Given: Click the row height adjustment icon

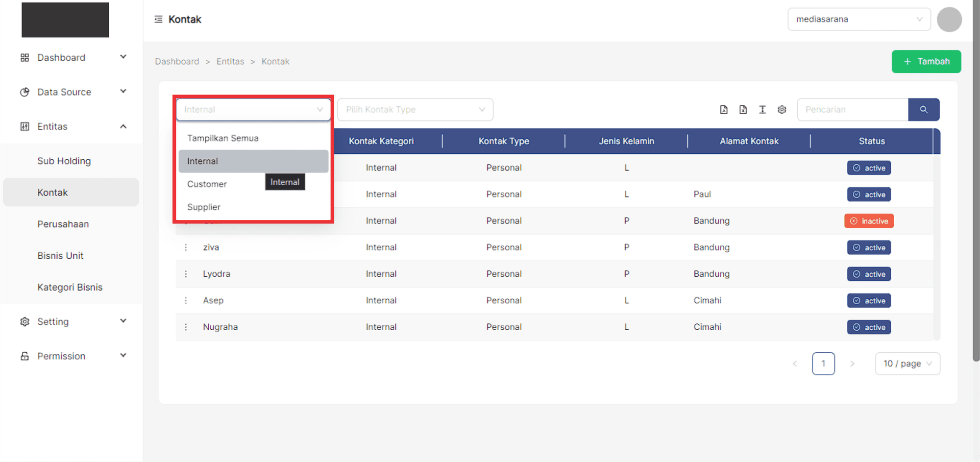Looking at the screenshot, I should [762, 110].
